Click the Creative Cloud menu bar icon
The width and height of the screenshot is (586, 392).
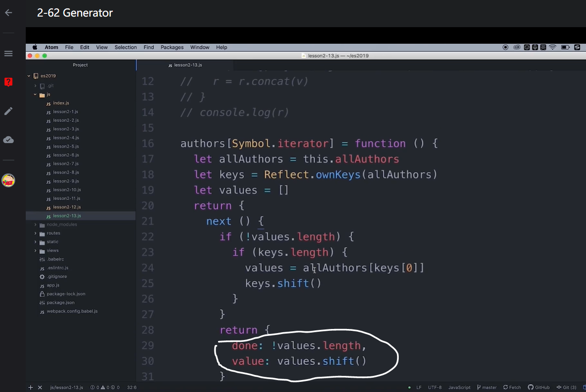coord(517,47)
